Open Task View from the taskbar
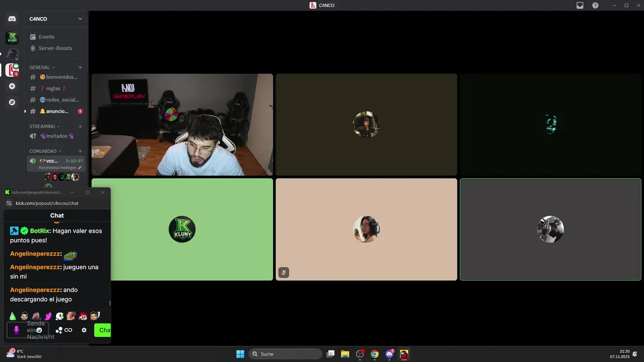Viewport: 644px width, 362px height. (x=331, y=354)
